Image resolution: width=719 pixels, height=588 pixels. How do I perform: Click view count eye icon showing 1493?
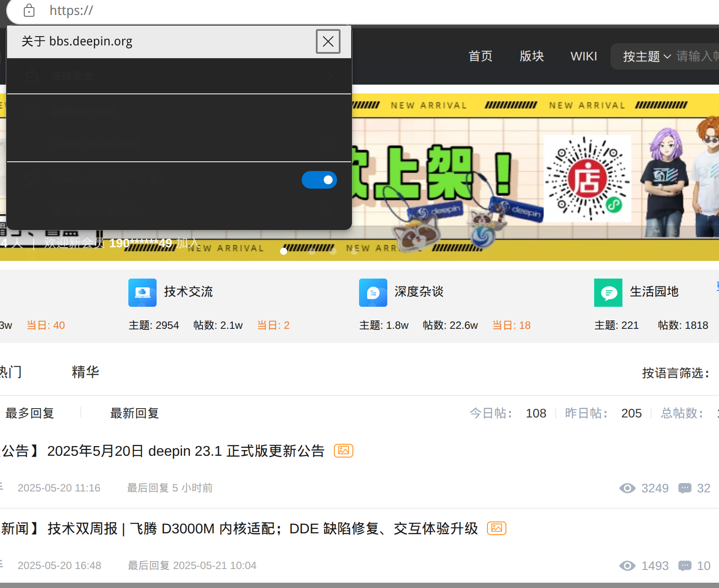click(x=627, y=566)
